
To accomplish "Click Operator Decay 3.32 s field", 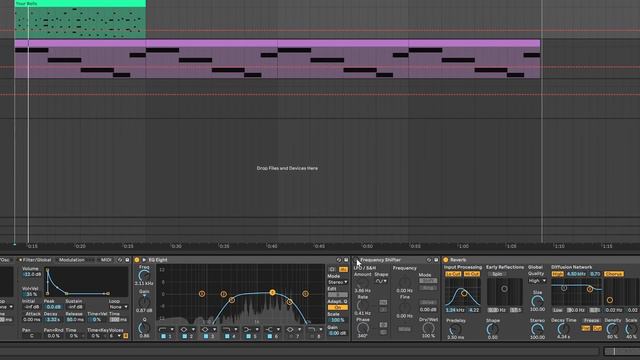I will point(53,320).
